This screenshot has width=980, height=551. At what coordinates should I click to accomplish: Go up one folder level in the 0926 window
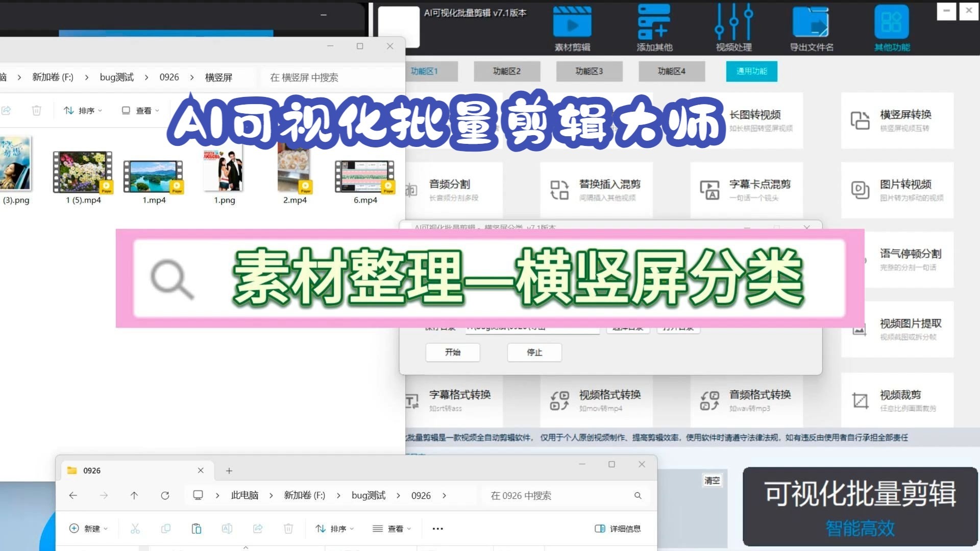click(134, 495)
